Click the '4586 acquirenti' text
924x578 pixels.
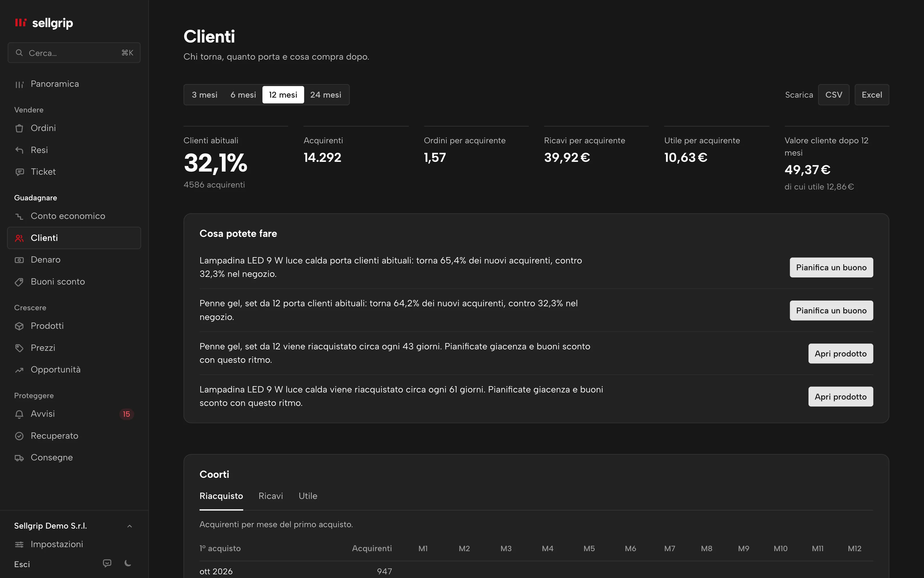point(214,185)
